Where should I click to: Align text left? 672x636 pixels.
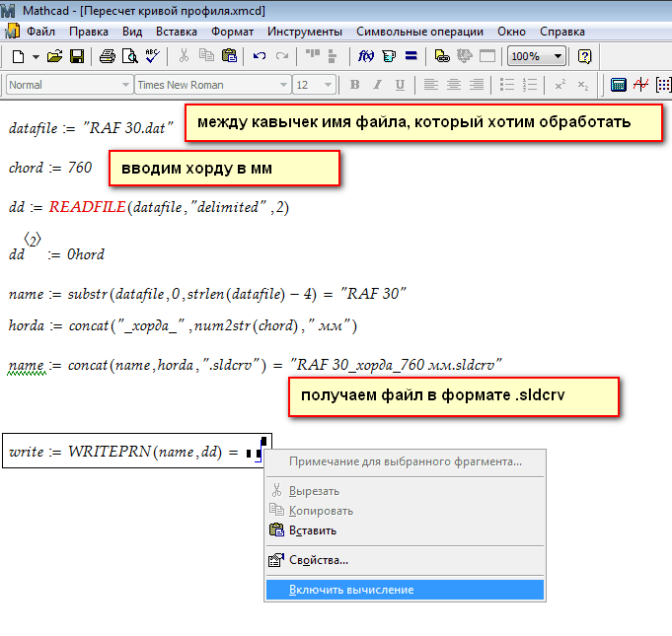coord(430,85)
